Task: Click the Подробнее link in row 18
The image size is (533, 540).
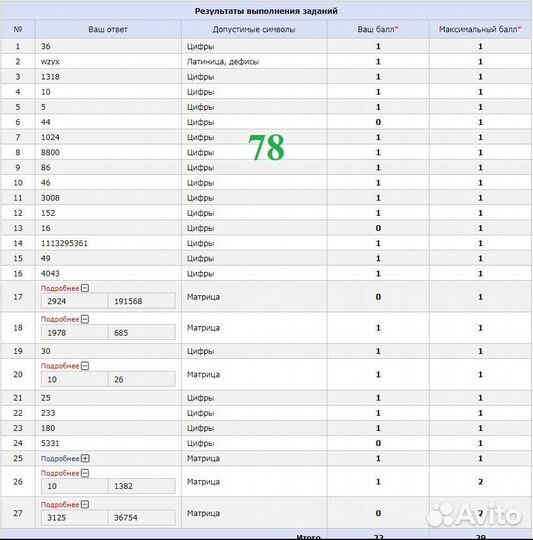Action: click(x=60, y=320)
